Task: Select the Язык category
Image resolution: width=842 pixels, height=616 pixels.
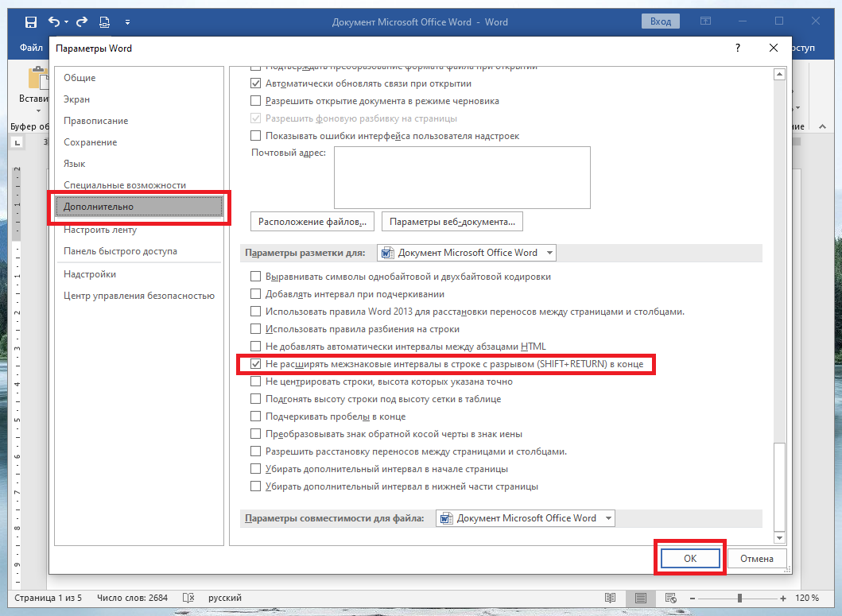Action: coord(139,164)
